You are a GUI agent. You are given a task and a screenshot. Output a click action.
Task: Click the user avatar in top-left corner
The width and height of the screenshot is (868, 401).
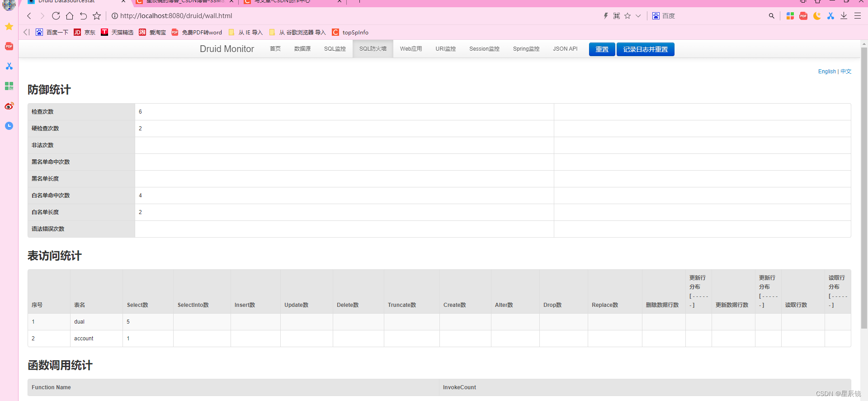pyautogui.click(x=9, y=5)
